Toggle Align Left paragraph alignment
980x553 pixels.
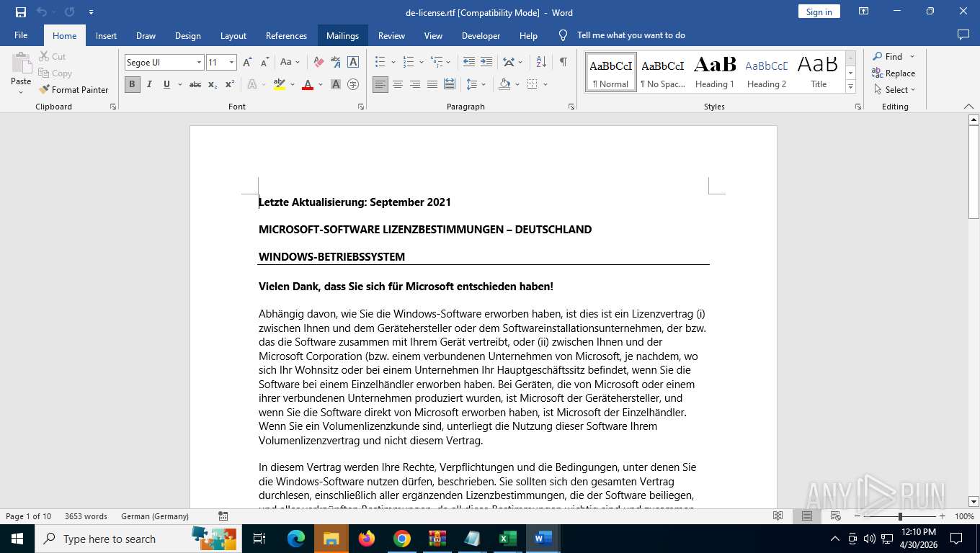380,84
